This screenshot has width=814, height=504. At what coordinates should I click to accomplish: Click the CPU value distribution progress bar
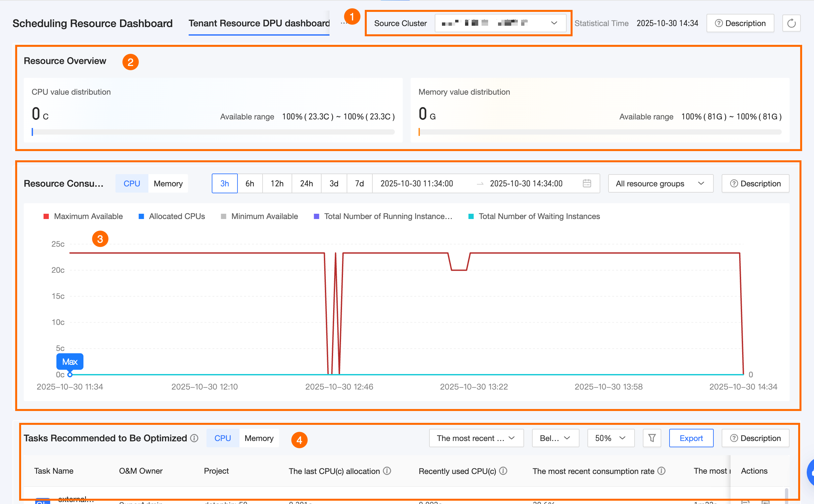(213, 132)
